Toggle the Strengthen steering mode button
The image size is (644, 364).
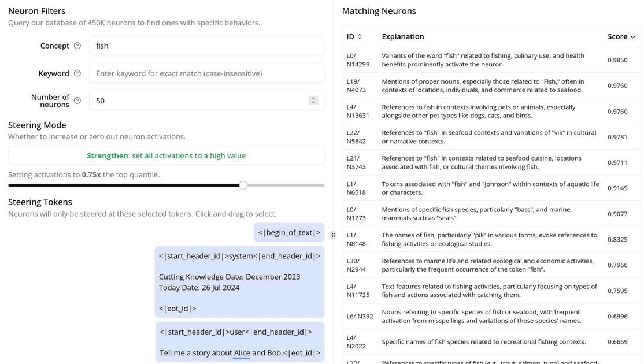pos(166,155)
